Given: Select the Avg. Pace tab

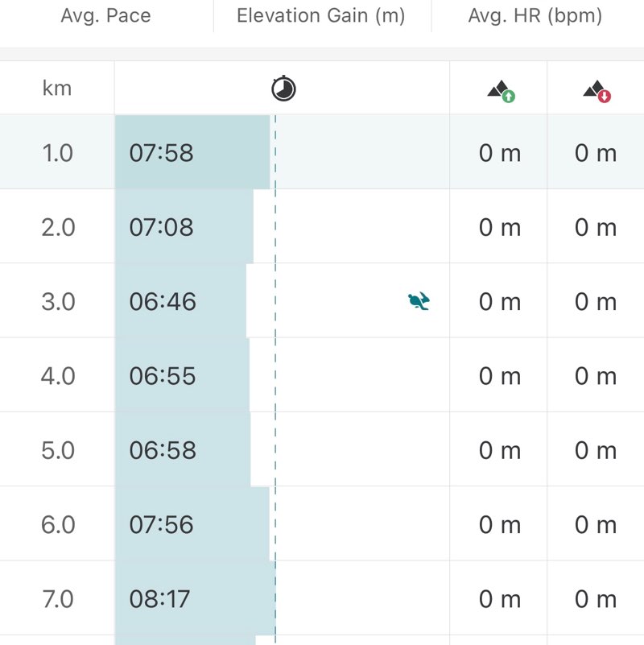Looking at the screenshot, I should 105,16.
